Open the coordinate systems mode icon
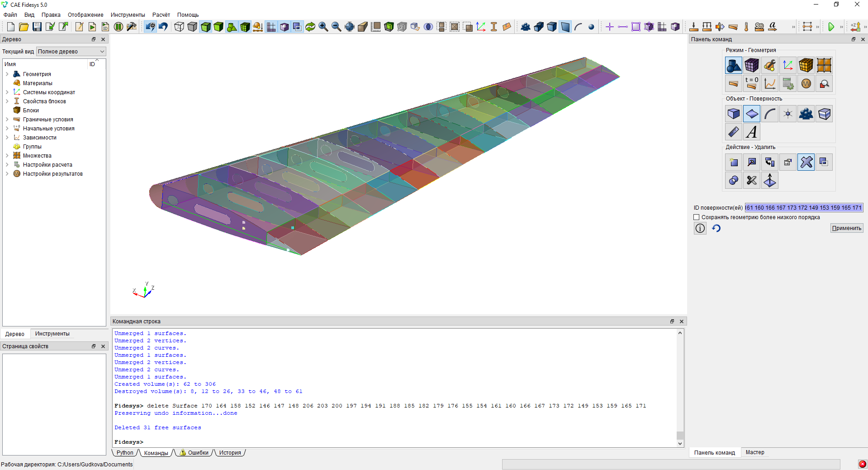The width and height of the screenshot is (868, 470). point(788,65)
